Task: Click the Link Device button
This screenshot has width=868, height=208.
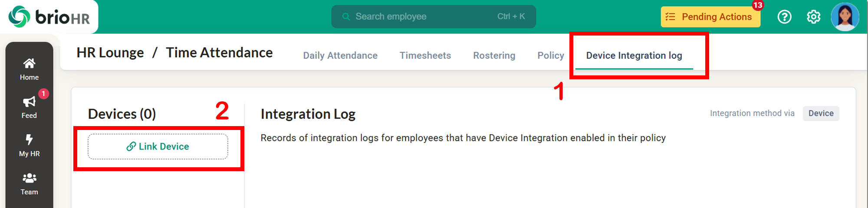Action: (x=158, y=146)
